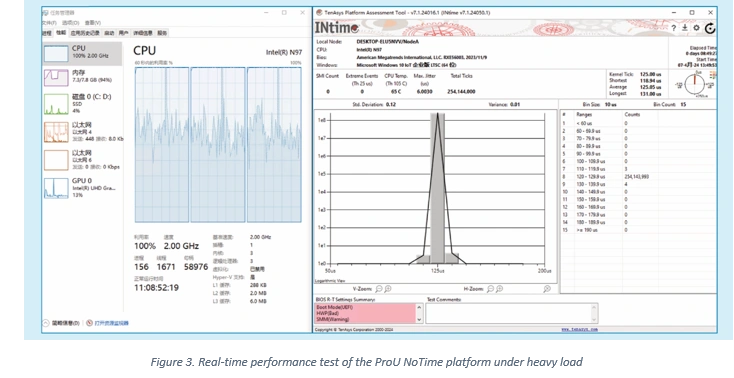Select SMM(Warning) entry in BIOS summary
The width and height of the screenshot is (734, 378).
pos(332,319)
